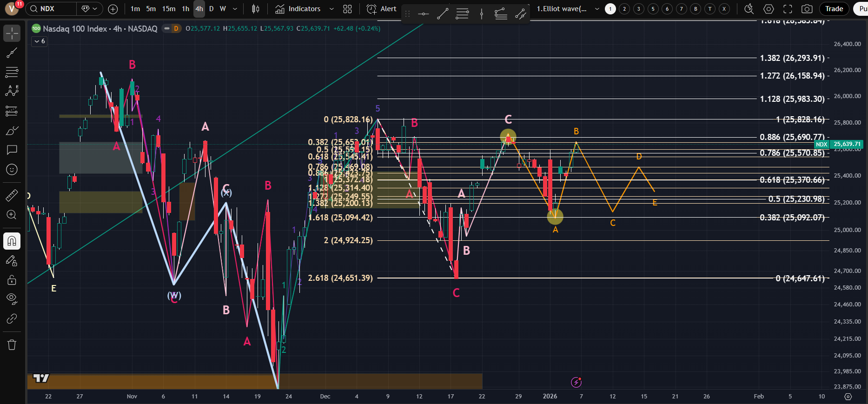Image resolution: width=868 pixels, height=404 pixels.
Task: Click the candlestick chart type icon
Action: coord(255,9)
